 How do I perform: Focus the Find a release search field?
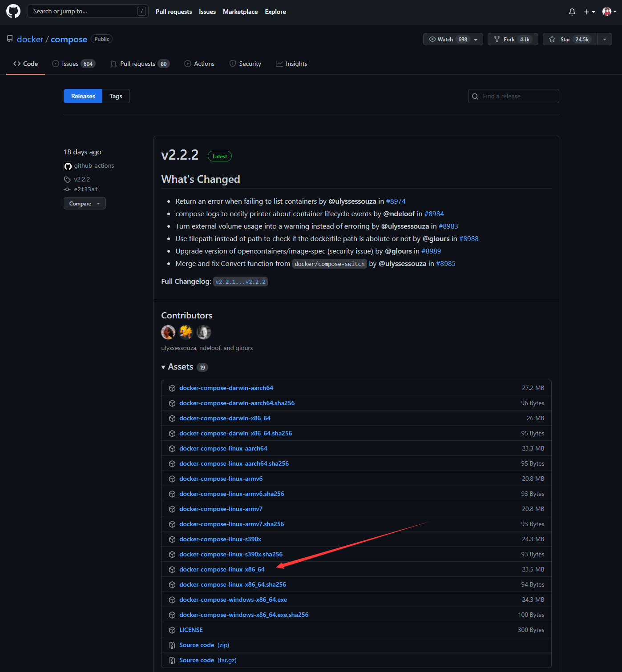(x=513, y=96)
